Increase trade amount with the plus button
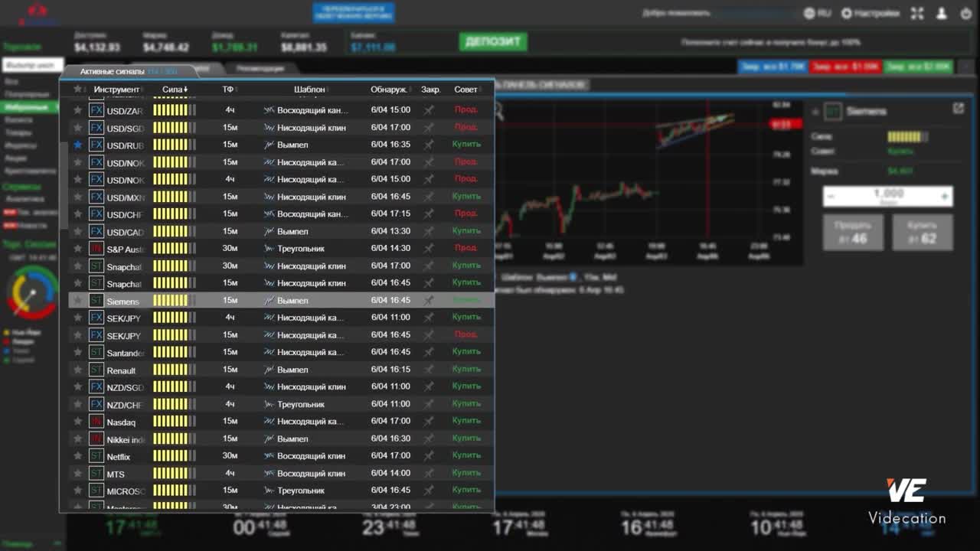 tap(945, 197)
